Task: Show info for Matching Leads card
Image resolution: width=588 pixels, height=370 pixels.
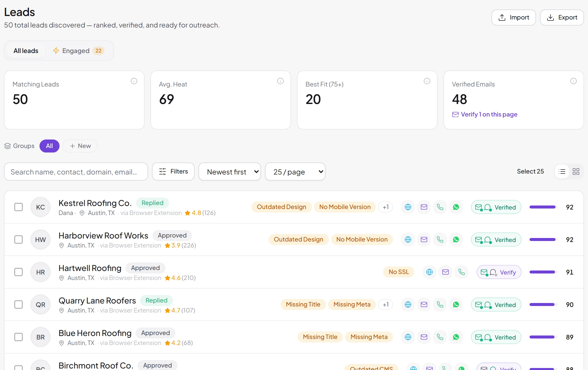Action: (x=134, y=81)
